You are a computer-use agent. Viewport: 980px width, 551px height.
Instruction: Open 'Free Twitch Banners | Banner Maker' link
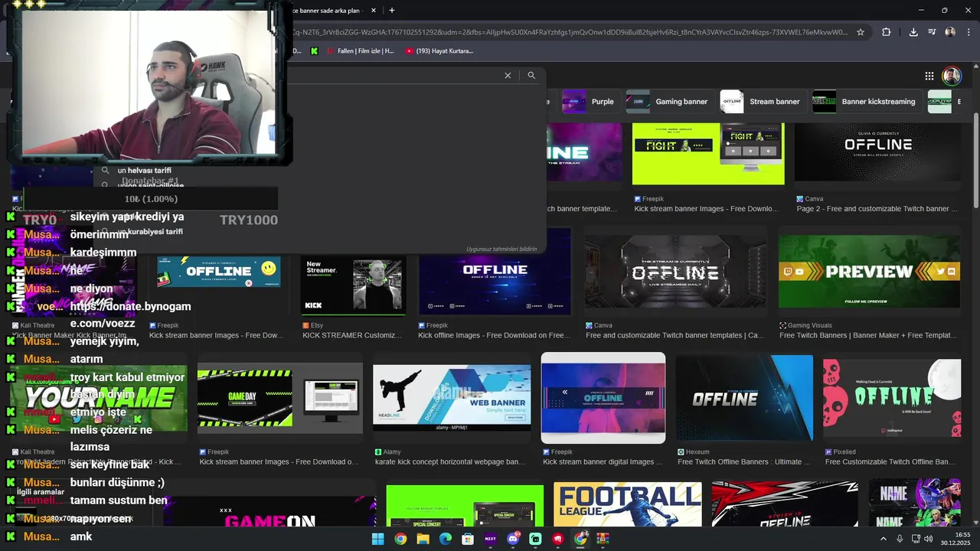pyautogui.click(x=868, y=335)
